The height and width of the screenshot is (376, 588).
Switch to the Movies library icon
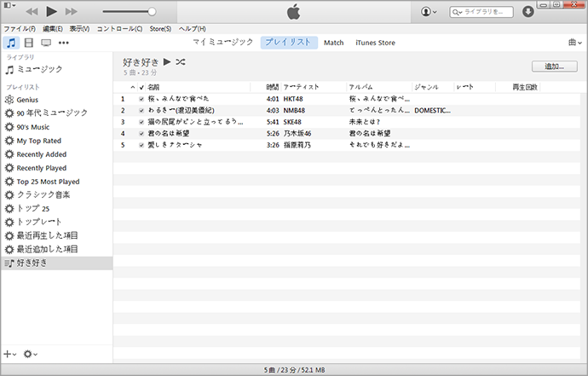pos(29,43)
